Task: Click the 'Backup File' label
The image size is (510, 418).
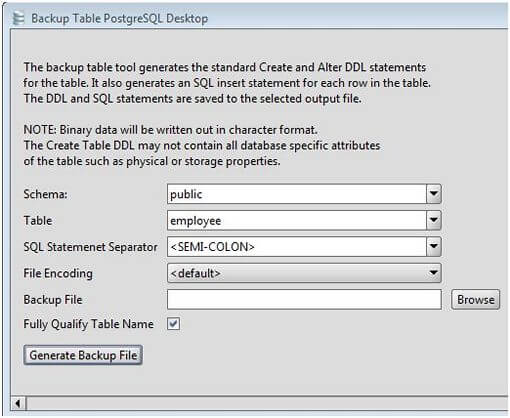Action: (53, 300)
